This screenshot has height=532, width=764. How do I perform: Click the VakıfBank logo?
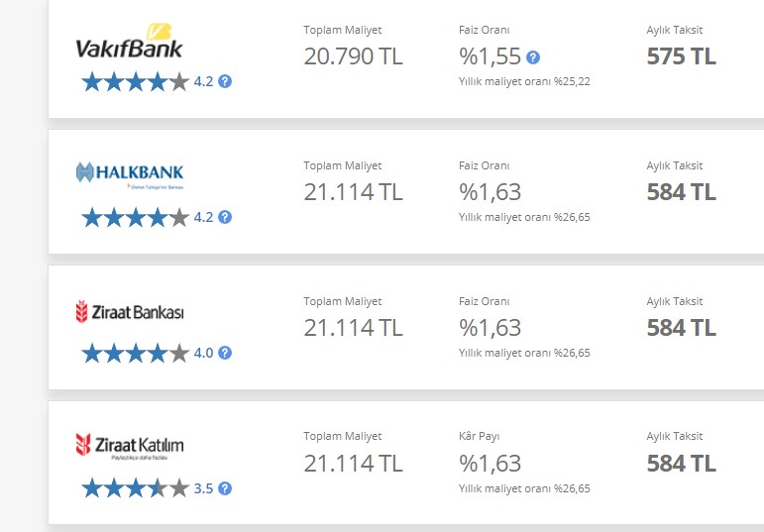coord(129,42)
